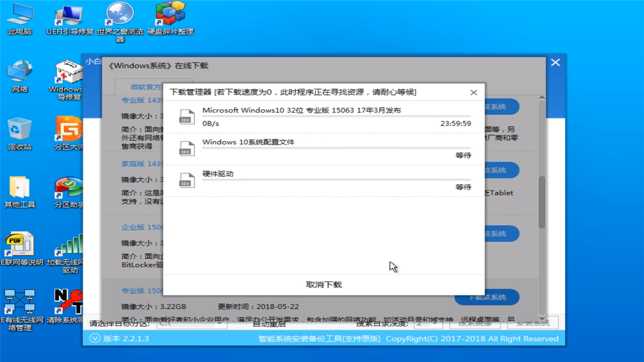Image resolution: width=644 pixels, height=362 pixels.
Task: Click 下载该系统 in the bottom 专业版 3.22GB entry
Action: [487, 297]
